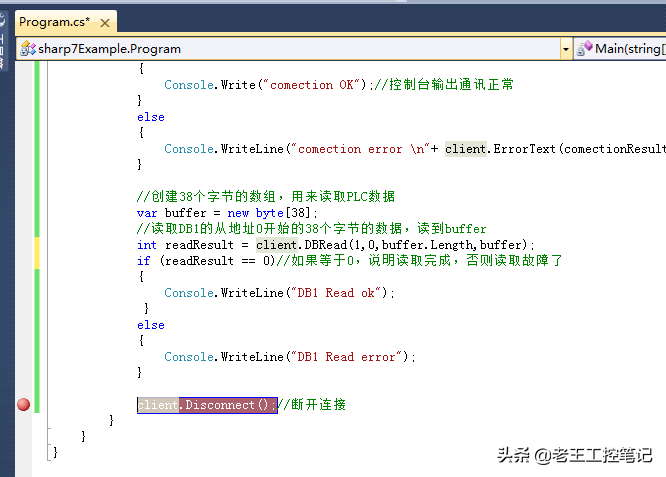The height and width of the screenshot is (477, 666).
Task: Collapse the outermost code block outline marker
Action: [50, 452]
